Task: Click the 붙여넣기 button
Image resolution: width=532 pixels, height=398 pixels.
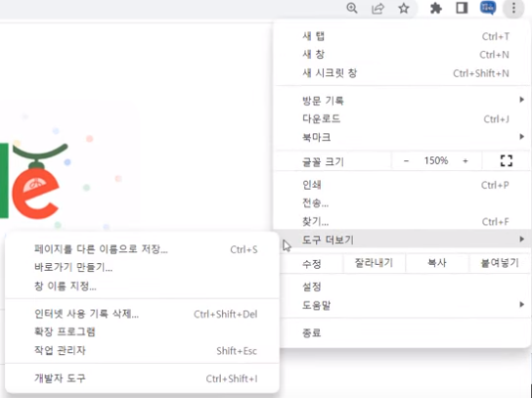Action: pos(500,263)
